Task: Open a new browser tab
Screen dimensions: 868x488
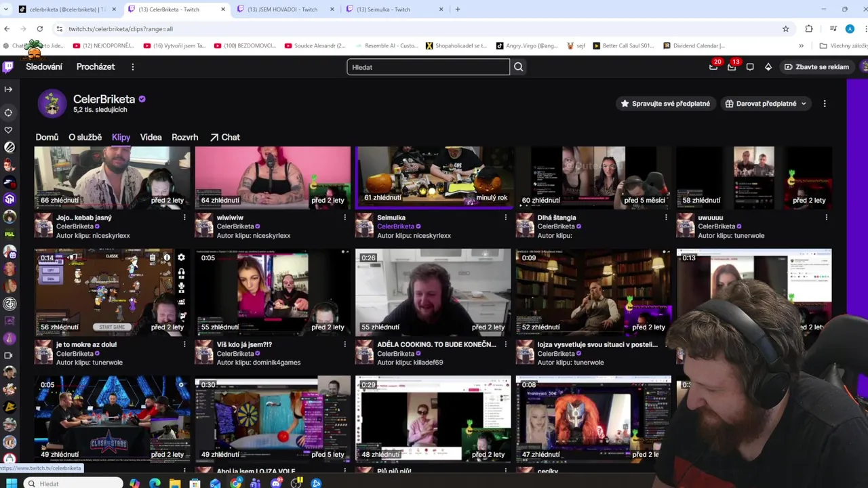Action: 458,9
